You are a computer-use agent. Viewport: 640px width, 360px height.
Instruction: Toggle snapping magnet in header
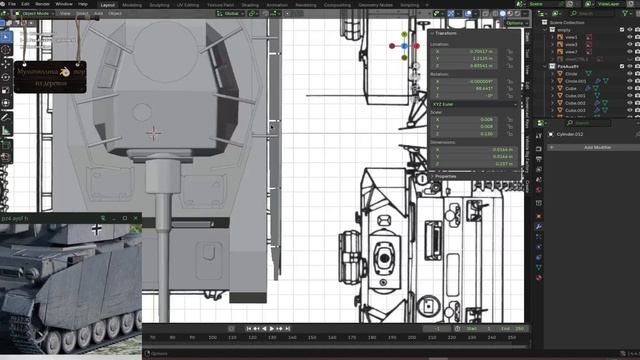pyautogui.click(x=266, y=13)
